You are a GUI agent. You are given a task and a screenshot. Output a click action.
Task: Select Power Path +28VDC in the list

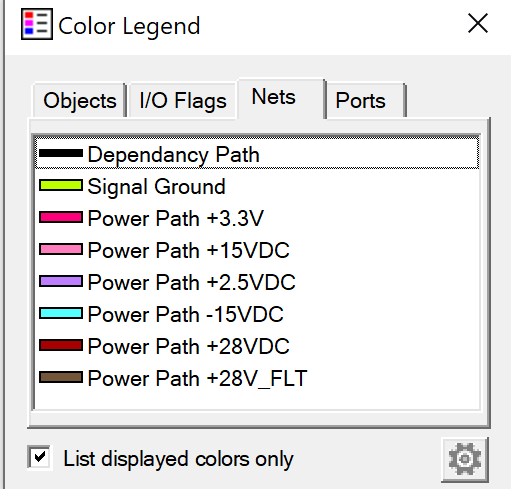pos(257,346)
